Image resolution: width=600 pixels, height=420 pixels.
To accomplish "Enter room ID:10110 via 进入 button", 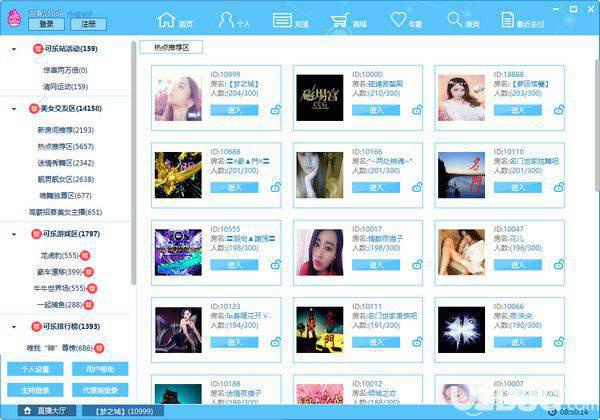I will [518, 187].
